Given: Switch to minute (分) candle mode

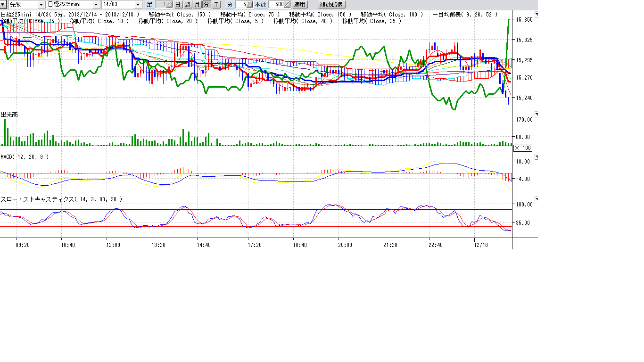Looking at the screenshot, I should pos(206,4).
